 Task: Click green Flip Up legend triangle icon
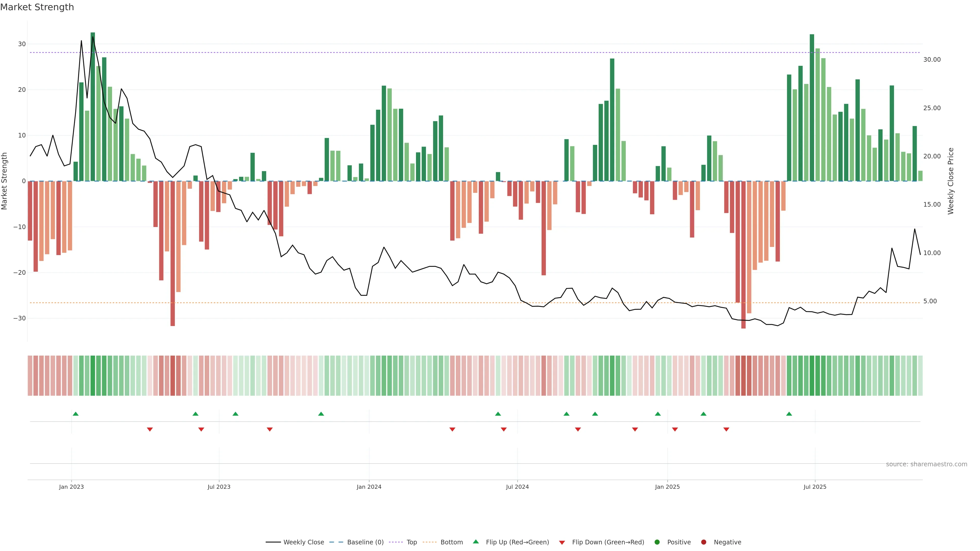pos(475,542)
